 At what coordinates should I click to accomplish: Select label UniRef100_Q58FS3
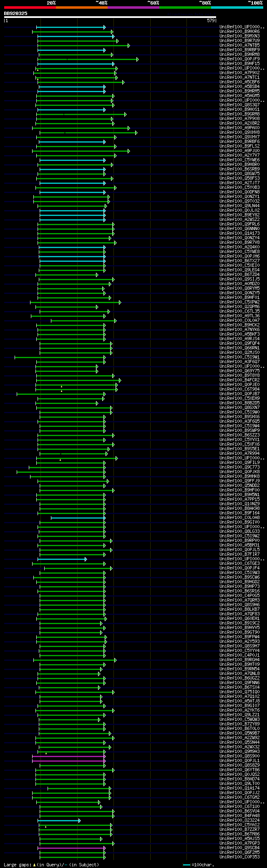[239, 178]
